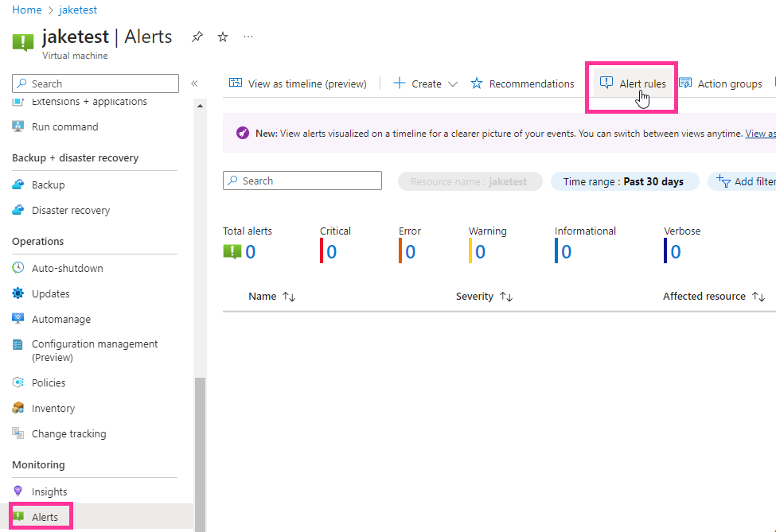776x532 pixels.
Task: Open the View as timeline link in banner
Action: (761, 134)
